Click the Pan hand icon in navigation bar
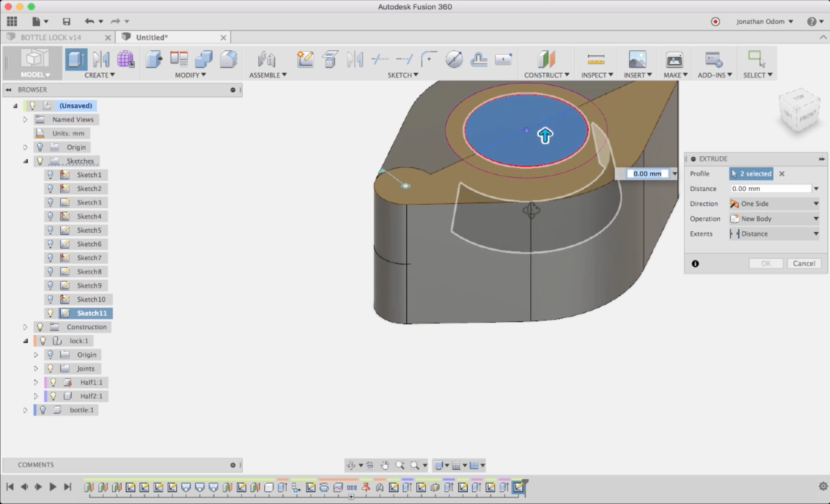This screenshot has width=830, height=504. [x=385, y=465]
